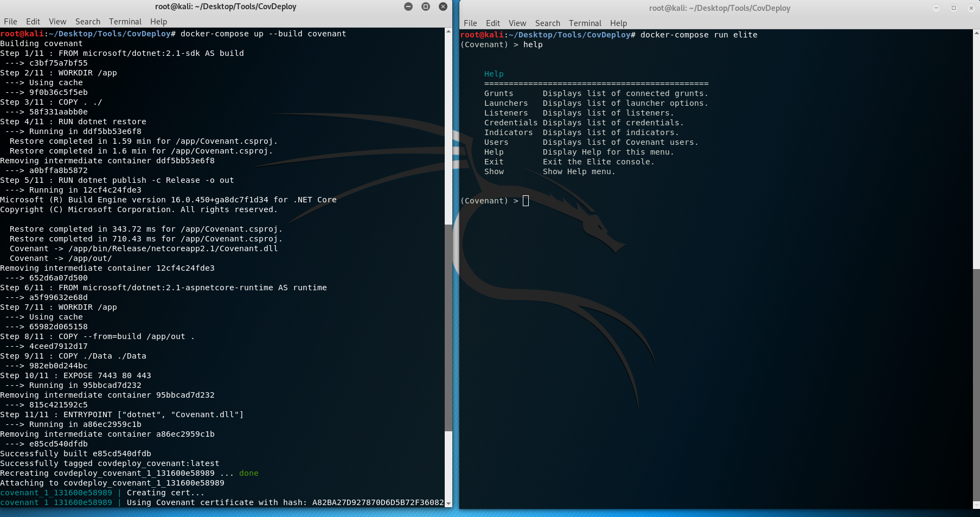Click 'Show' in the help list
Image resolution: width=980 pixels, height=517 pixels.
(x=494, y=171)
